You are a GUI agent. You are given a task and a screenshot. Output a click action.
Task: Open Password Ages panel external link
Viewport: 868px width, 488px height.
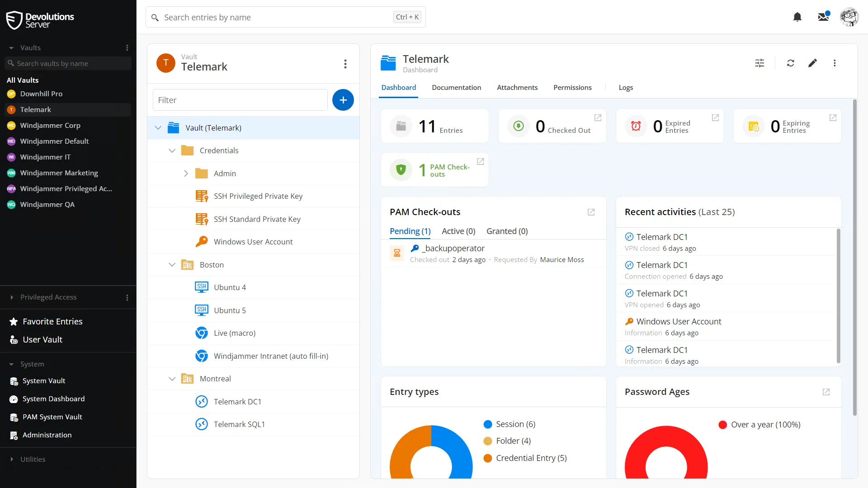(x=826, y=392)
